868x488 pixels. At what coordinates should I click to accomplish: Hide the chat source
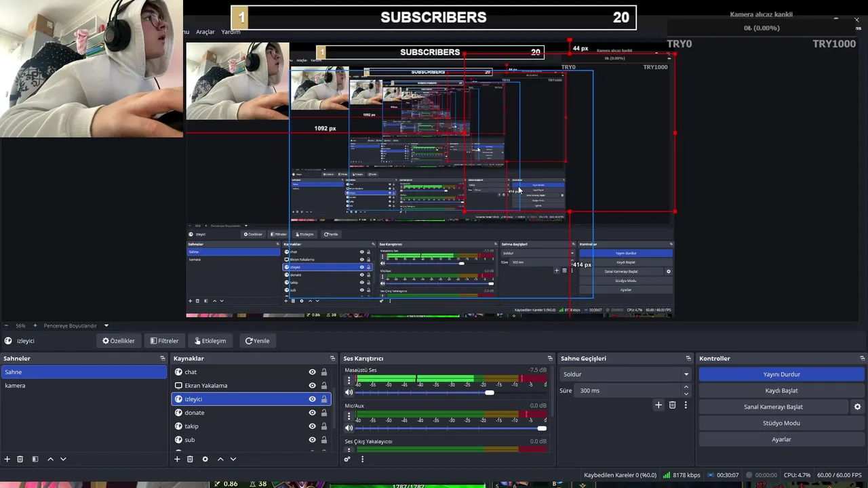pyautogui.click(x=312, y=372)
